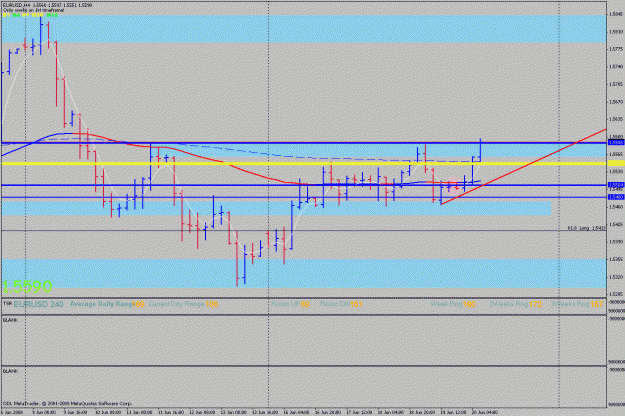Click the 'EURUSD 240' label in TSR panel
Screen dimensions: 625x416
(x=38, y=304)
